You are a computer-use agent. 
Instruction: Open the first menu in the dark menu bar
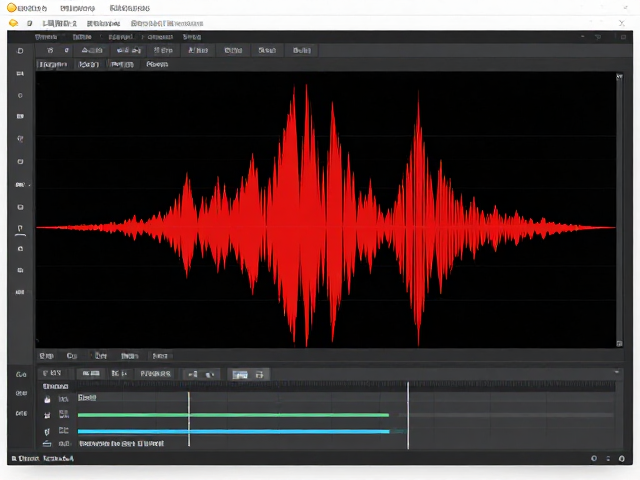pyautogui.click(x=46, y=37)
